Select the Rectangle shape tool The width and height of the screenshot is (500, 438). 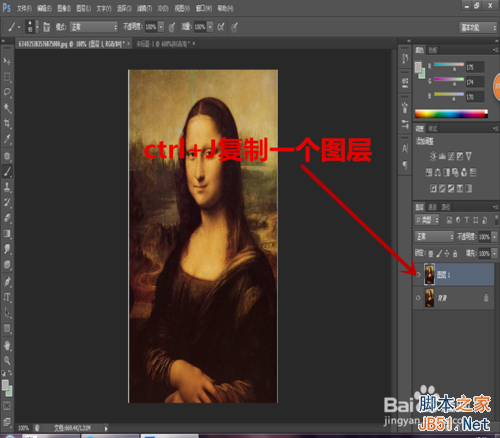[7, 328]
